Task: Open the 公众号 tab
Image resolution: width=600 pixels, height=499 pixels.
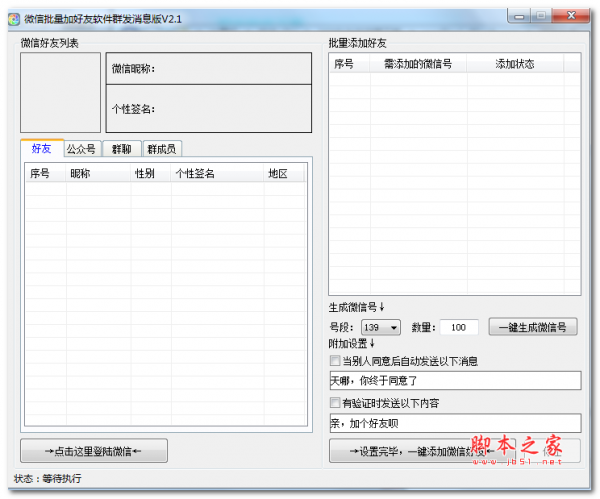Action: (82, 149)
